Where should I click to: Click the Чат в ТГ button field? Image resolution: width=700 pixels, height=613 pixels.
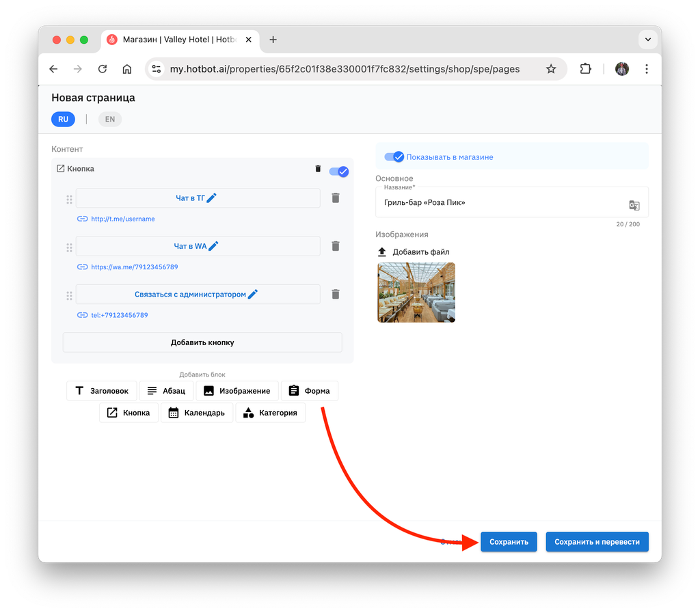point(198,197)
